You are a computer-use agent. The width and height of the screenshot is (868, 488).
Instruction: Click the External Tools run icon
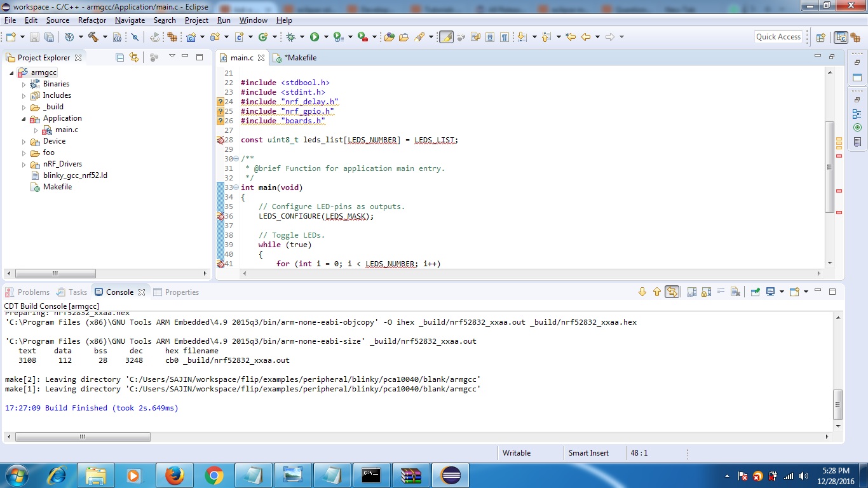pyautogui.click(x=362, y=37)
